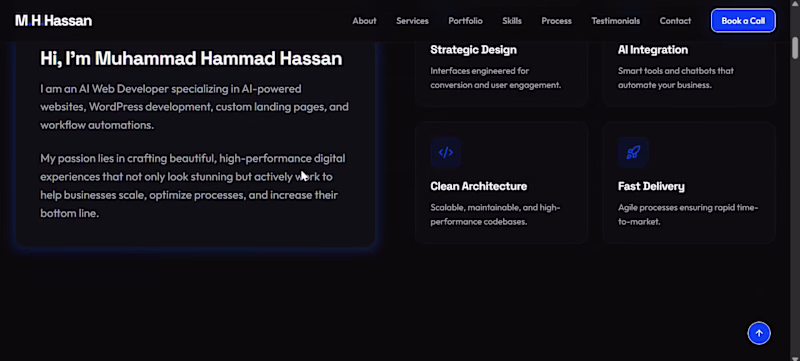Viewport: 800px width, 361px height.
Task: Go to the About nav item
Action: click(x=364, y=21)
